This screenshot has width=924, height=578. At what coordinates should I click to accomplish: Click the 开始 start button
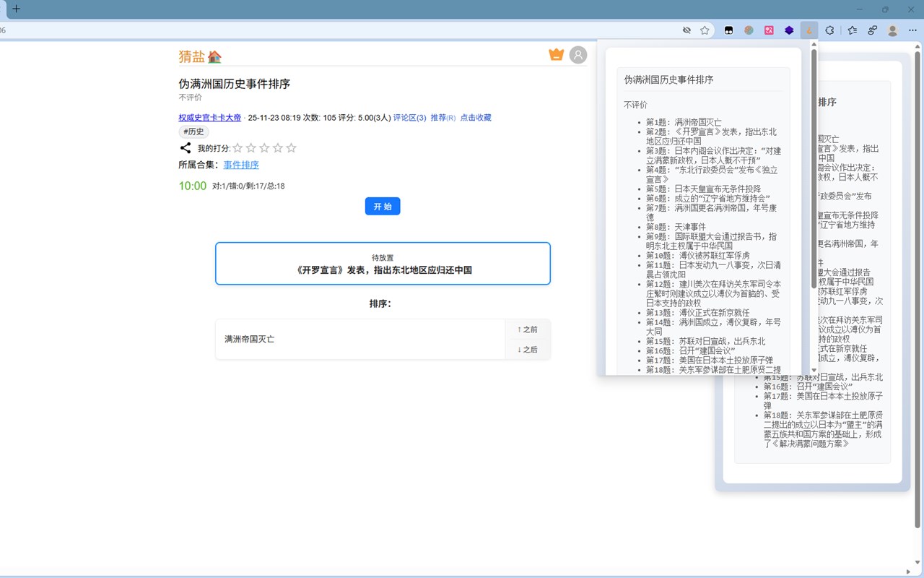383,206
